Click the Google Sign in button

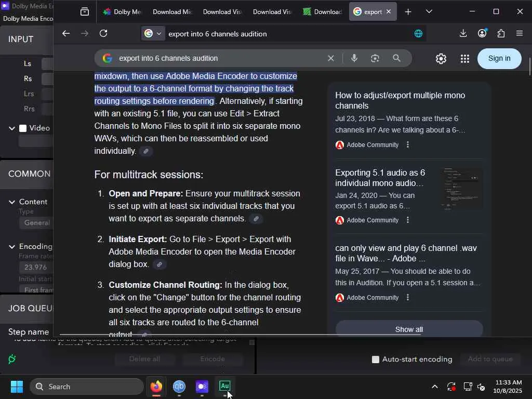click(499, 58)
